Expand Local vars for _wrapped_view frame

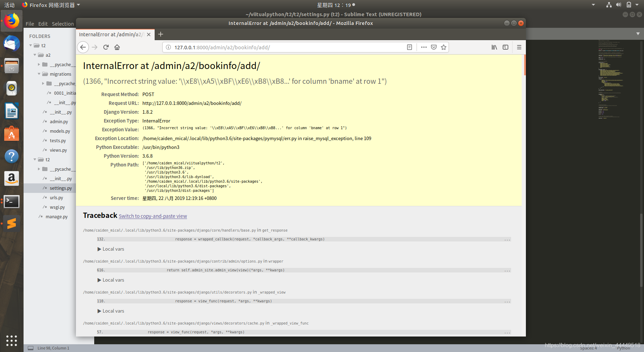pyautogui.click(x=111, y=311)
